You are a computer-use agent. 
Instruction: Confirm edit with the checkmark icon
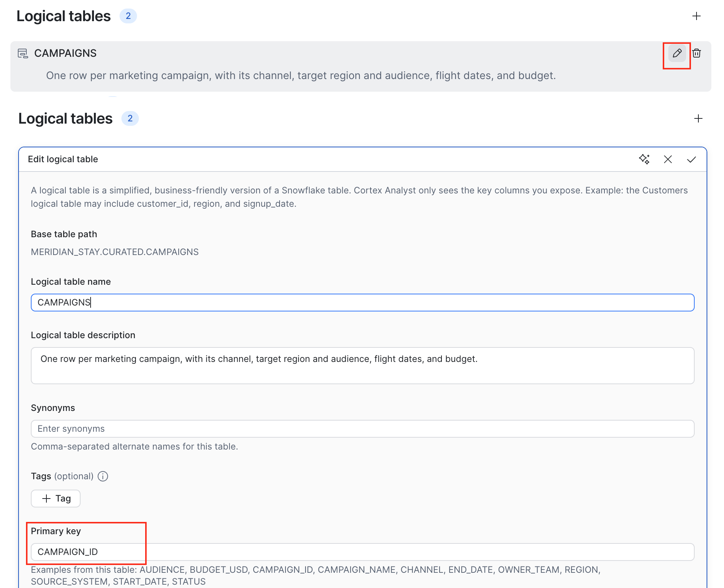click(x=691, y=159)
